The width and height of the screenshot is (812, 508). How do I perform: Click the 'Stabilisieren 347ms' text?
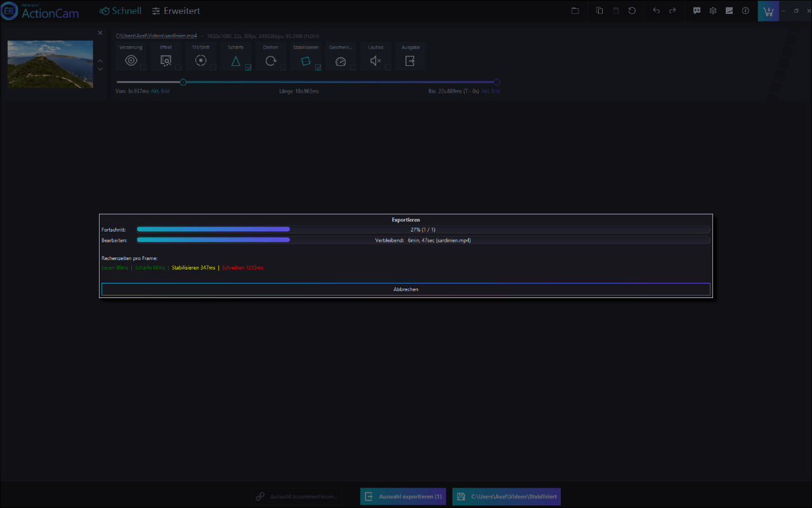(x=193, y=268)
